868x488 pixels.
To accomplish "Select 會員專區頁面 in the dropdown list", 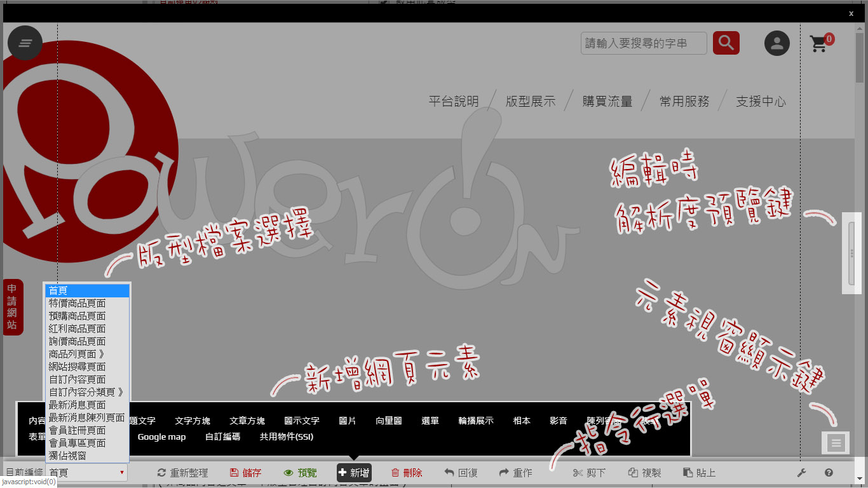I will [x=88, y=443].
